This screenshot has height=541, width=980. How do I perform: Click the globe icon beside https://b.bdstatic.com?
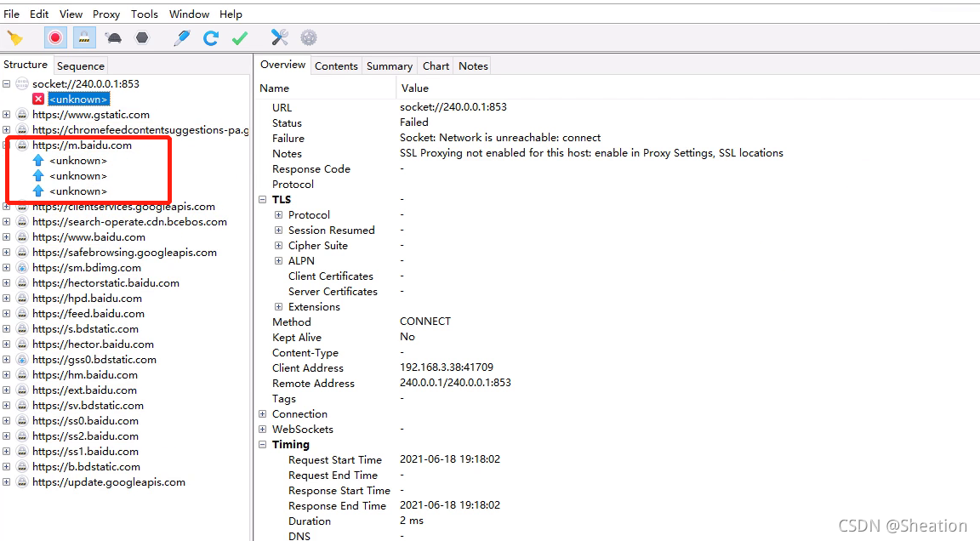pyautogui.click(x=22, y=467)
